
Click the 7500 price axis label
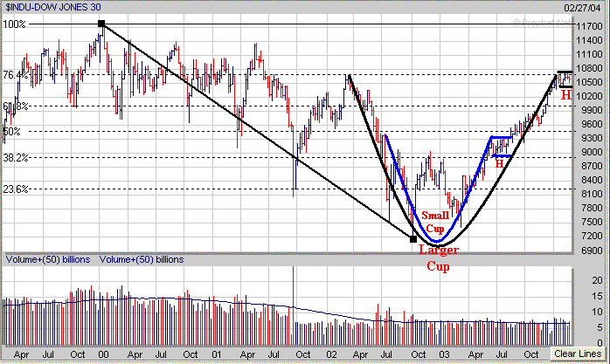[592, 223]
